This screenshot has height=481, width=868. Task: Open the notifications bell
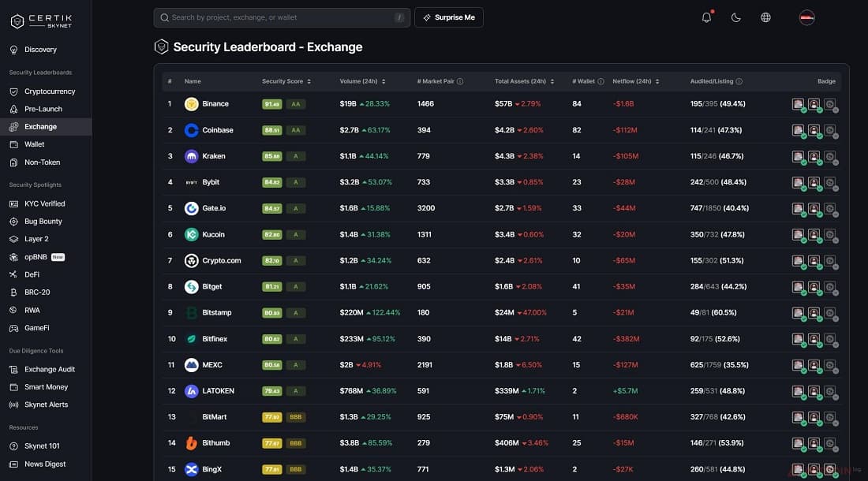pos(706,17)
